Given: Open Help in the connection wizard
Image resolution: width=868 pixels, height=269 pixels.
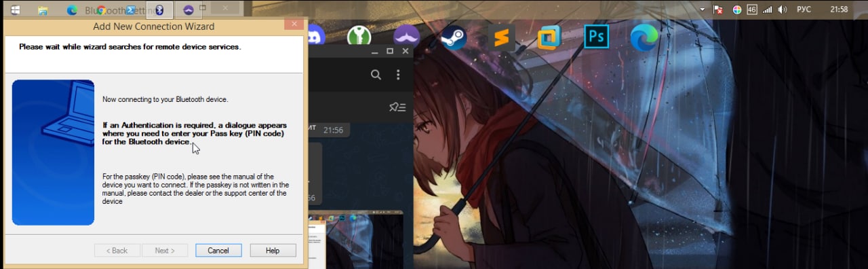Looking at the screenshot, I should pyautogui.click(x=273, y=251).
